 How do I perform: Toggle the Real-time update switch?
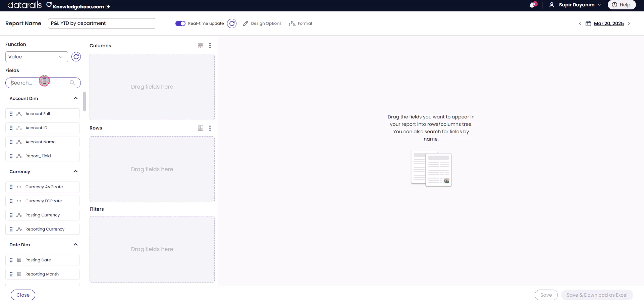coord(180,23)
